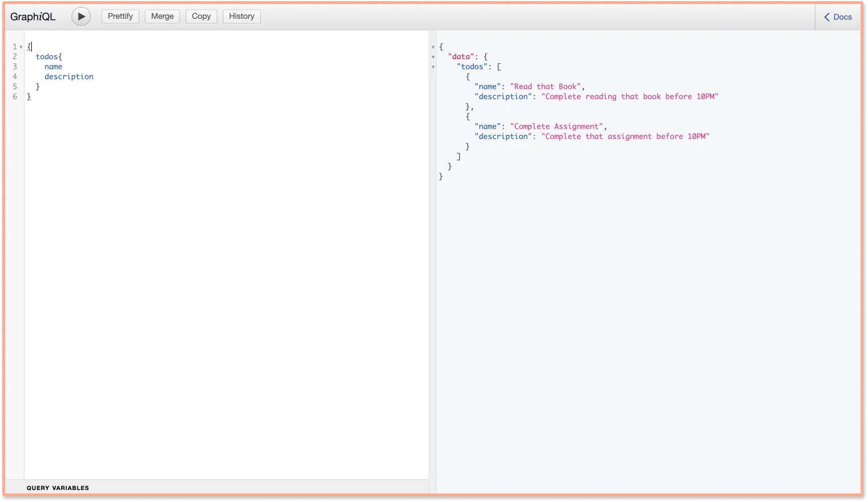
Task: Click the GraphiQL title logo
Action: (33, 17)
